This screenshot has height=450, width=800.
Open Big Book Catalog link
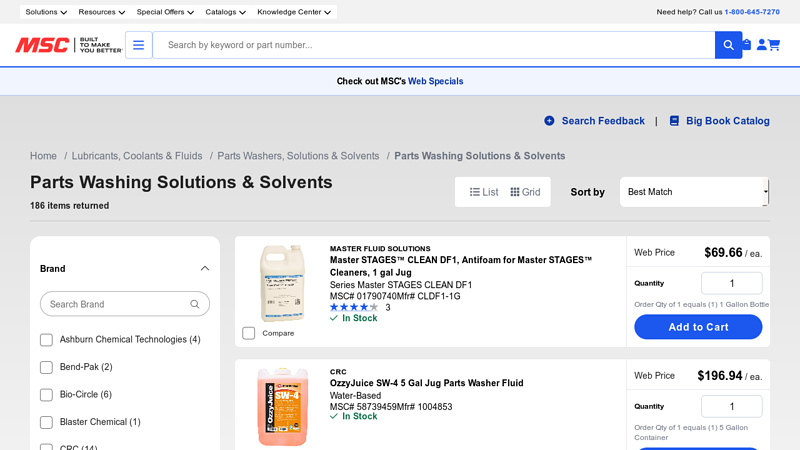click(728, 121)
